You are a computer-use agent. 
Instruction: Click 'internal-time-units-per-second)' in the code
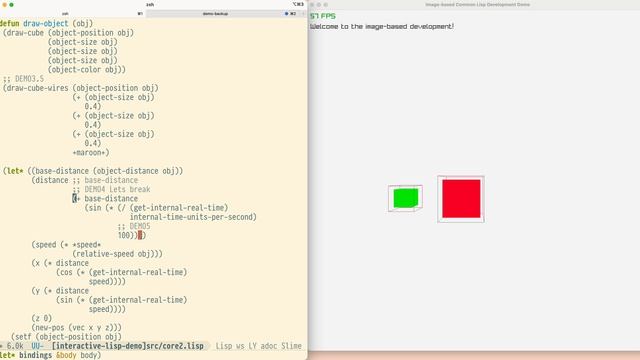pyautogui.click(x=193, y=217)
